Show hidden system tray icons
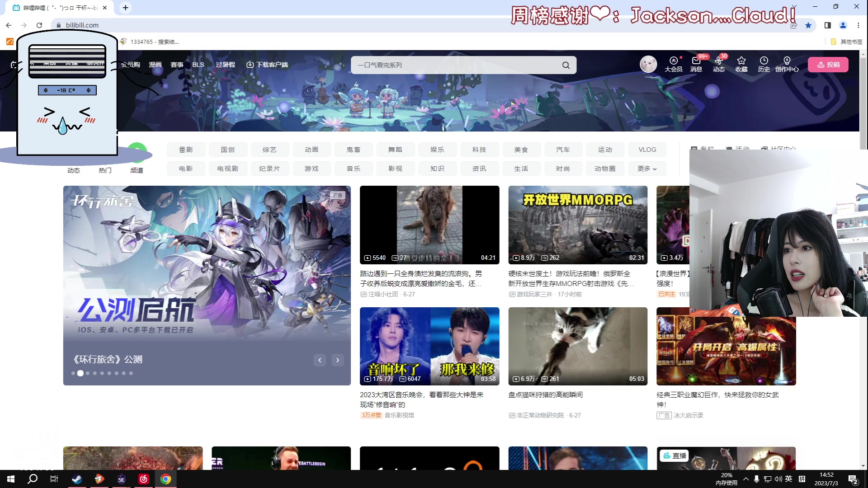This screenshot has height=488, width=868. pos(745,479)
